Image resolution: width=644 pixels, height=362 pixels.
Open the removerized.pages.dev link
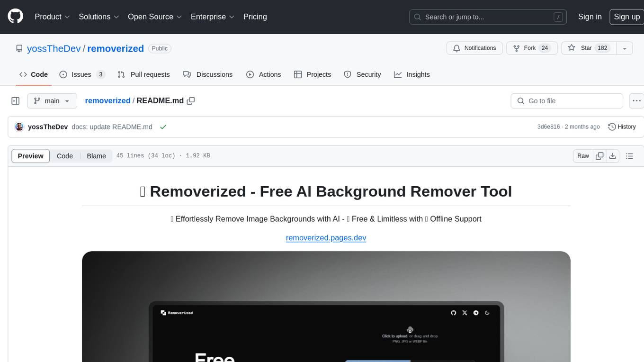coord(326,238)
